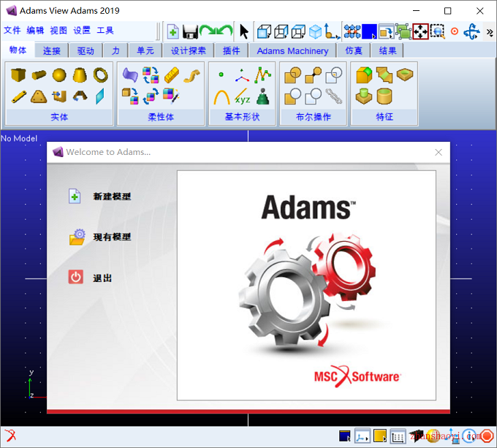
Task: Open the blue background color swatch
Action: tap(369, 31)
